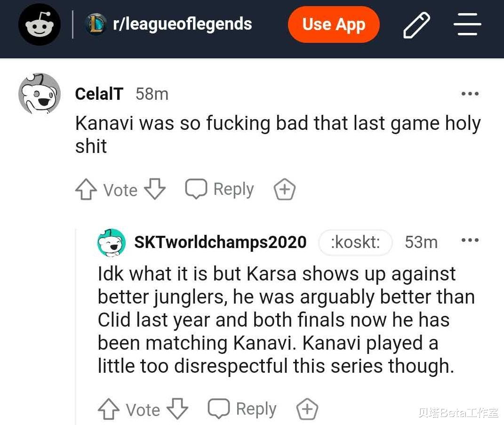Upvote CelalT's comment
This screenshot has height=425, width=504.
[x=86, y=190]
